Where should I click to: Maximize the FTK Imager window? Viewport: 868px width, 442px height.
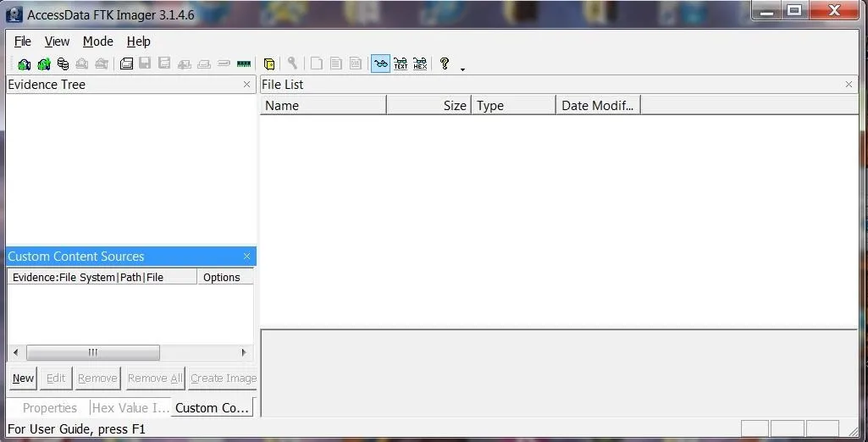pos(795,10)
